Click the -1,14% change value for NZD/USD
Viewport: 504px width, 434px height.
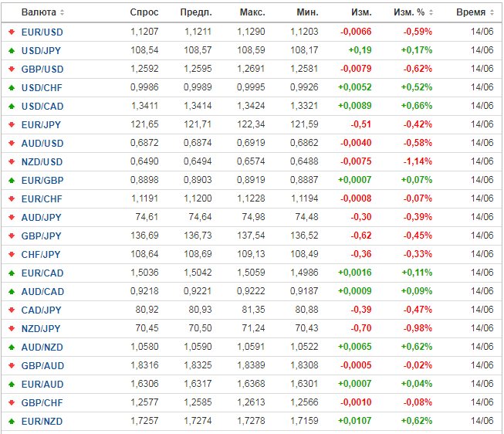(x=417, y=161)
